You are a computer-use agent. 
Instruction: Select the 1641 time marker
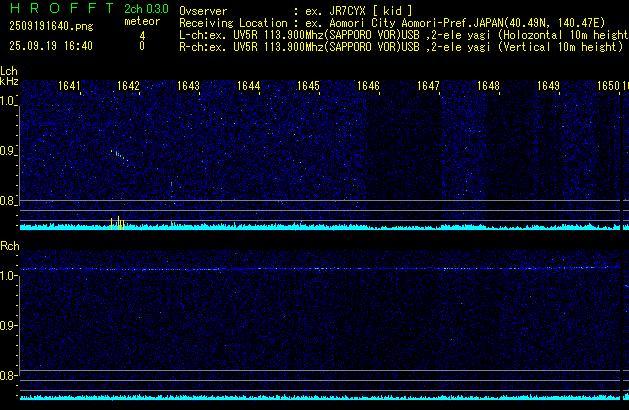pos(69,86)
